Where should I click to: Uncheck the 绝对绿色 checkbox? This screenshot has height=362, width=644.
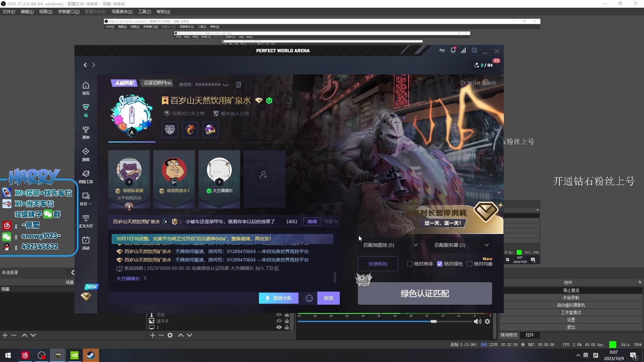click(x=440, y=264)
